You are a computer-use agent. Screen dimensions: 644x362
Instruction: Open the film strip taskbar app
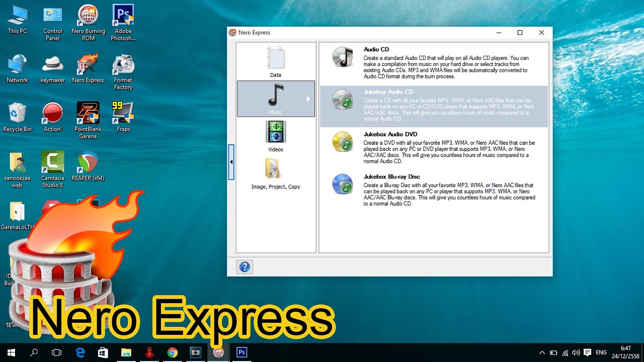195,352
